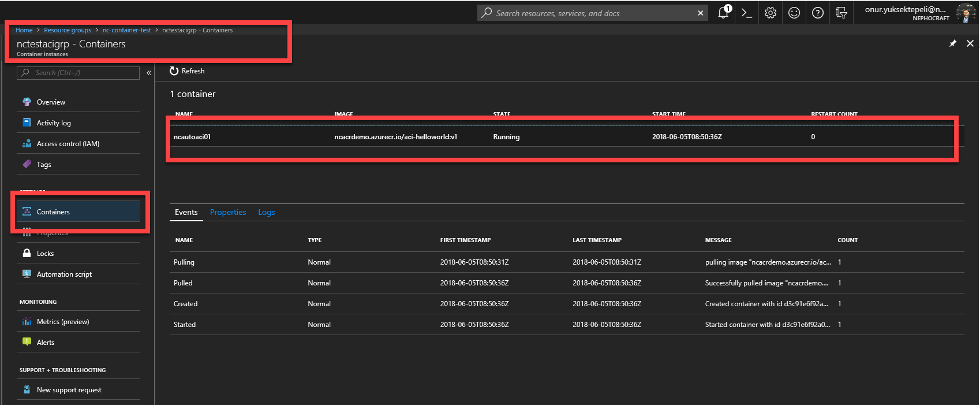Click the feedback smiley icon
This screenshot has width=980, height=405.
point(794,13)
